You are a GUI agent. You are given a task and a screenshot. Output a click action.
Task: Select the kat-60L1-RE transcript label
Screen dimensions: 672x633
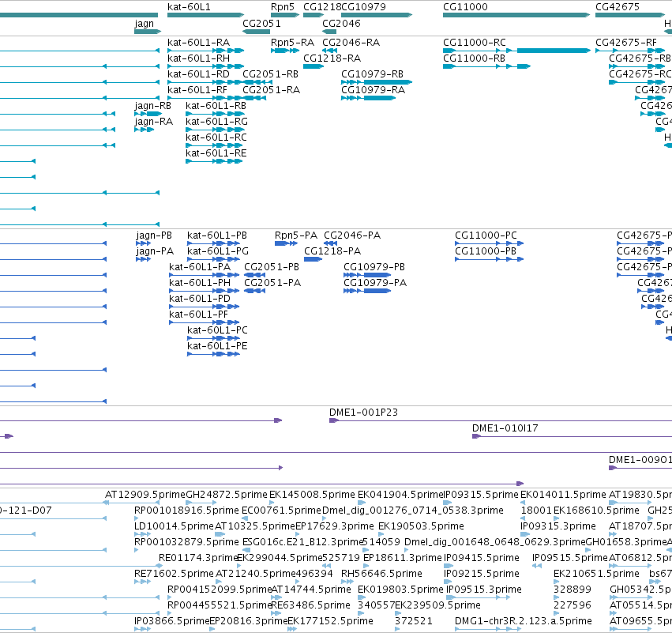coord(216,153)
